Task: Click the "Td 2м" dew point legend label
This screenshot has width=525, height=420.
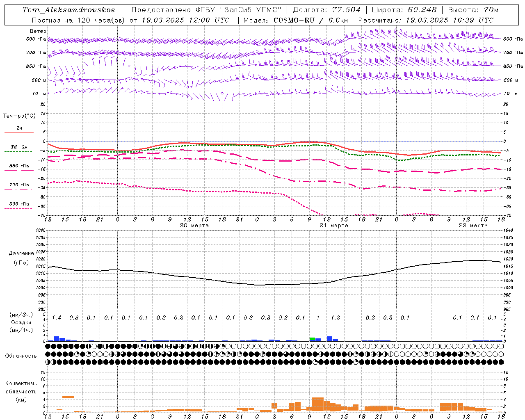Action: tap(19, 147)
